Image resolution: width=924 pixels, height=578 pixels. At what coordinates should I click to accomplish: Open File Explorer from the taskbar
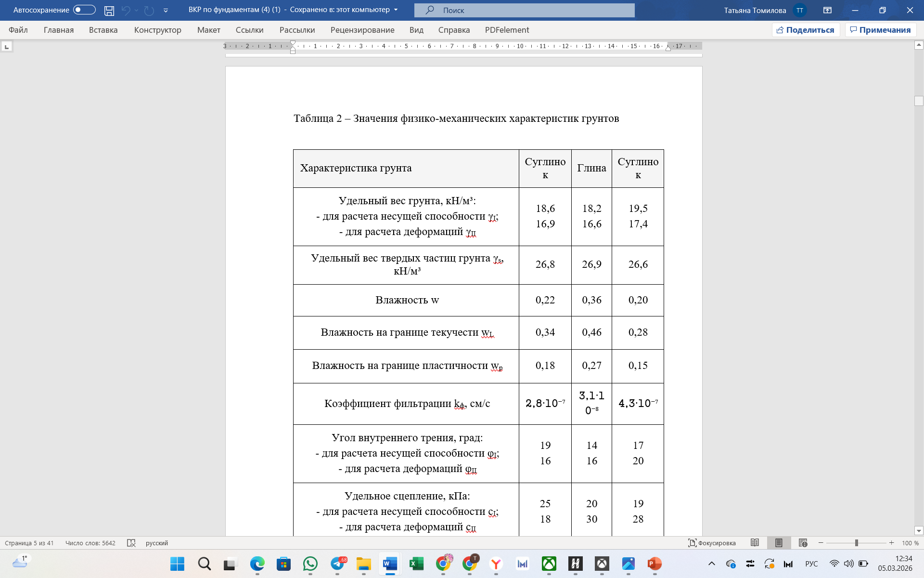363,564
